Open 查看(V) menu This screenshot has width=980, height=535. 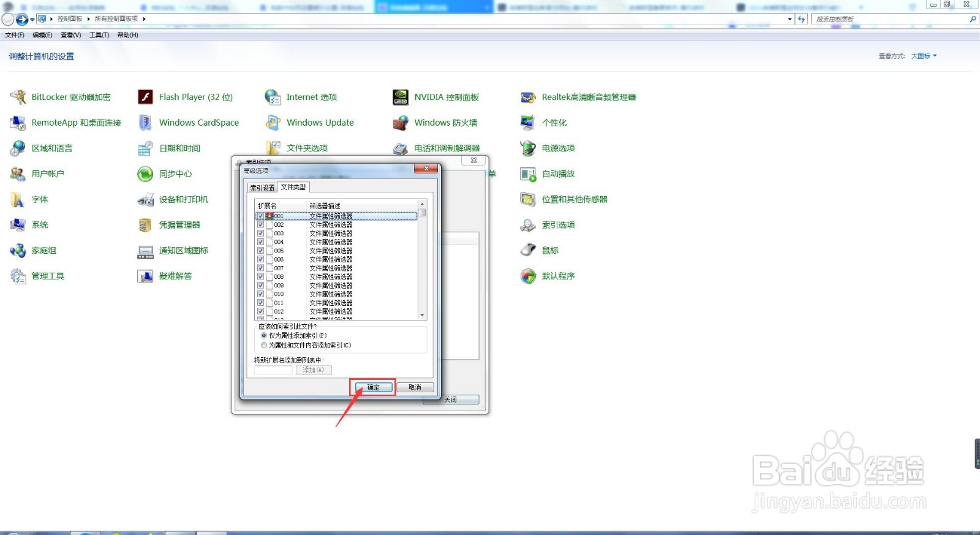tap(70, 35)
